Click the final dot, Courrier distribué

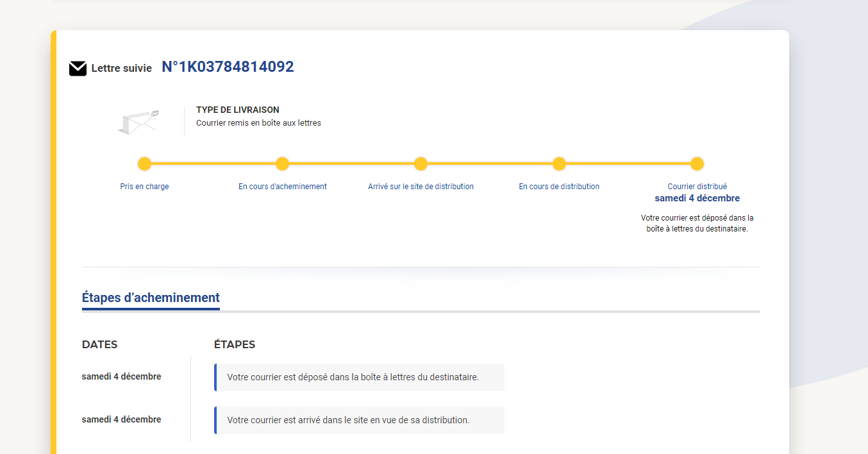tap(697, 164)
